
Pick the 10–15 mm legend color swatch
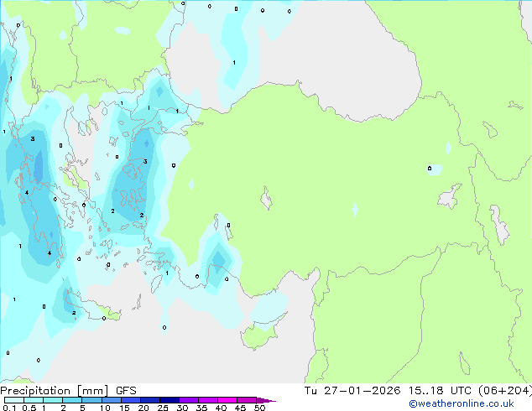pyautogui.click(x=111, y=400)
